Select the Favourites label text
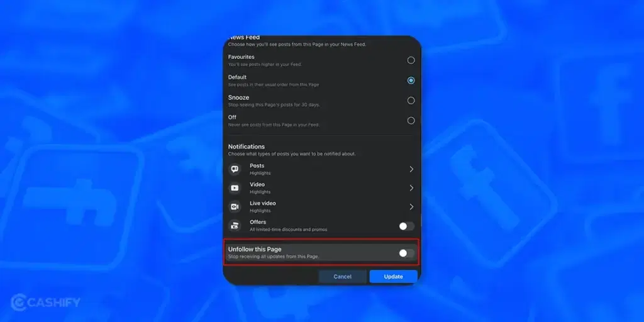 [x=241, y=57]
